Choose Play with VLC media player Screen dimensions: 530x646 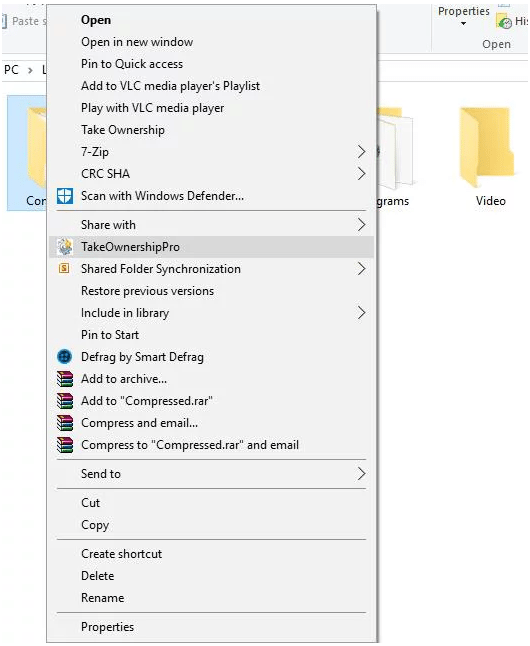(211, 108)
